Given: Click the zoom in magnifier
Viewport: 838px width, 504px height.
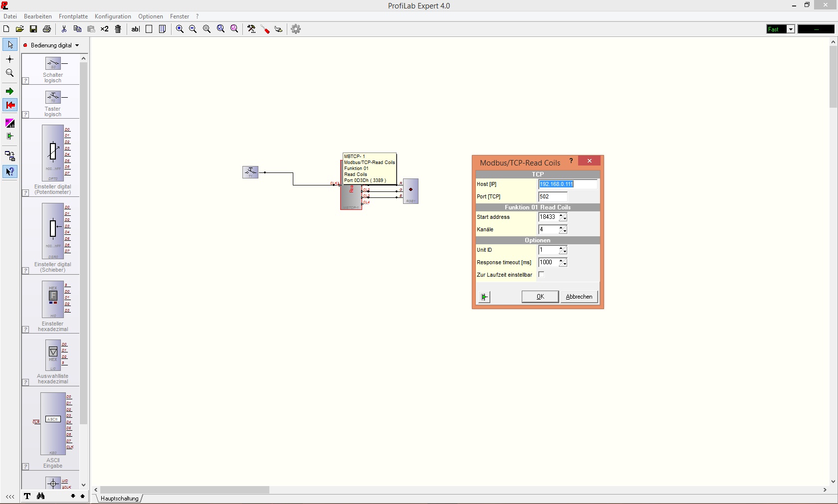Looking at the screenshot, I should point(180,29).
